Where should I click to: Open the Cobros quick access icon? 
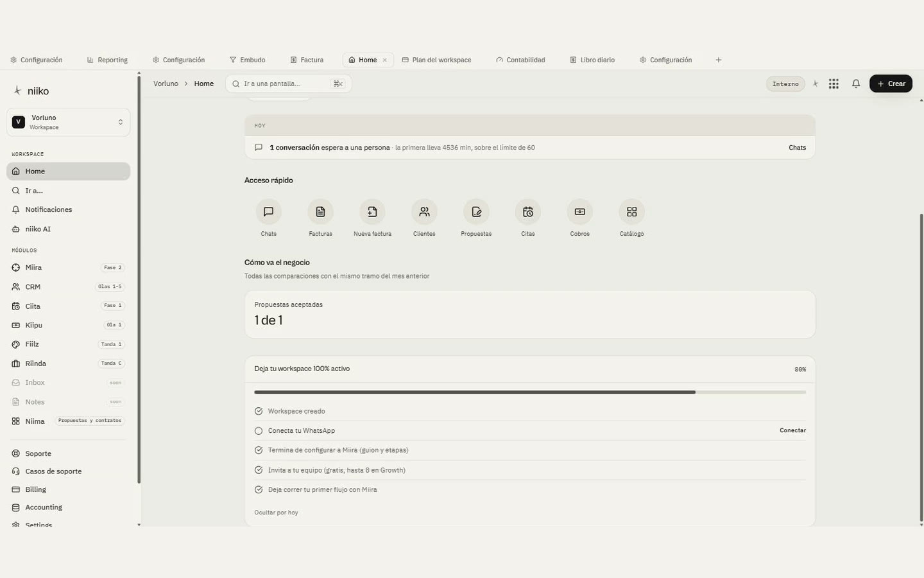579,212
